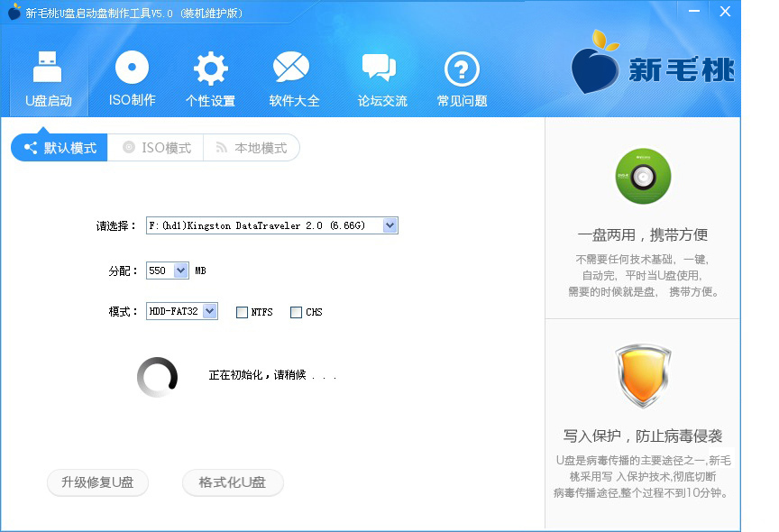Screen dimensions: 779x532
Task: Click the 模式 label
Action: click(123, 312)
